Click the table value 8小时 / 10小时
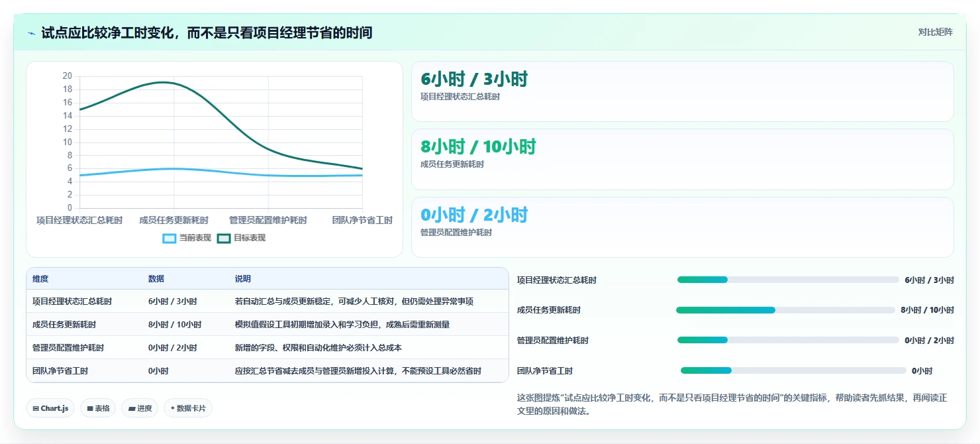The height and width of the screenshot is (444, 980). 175,325
